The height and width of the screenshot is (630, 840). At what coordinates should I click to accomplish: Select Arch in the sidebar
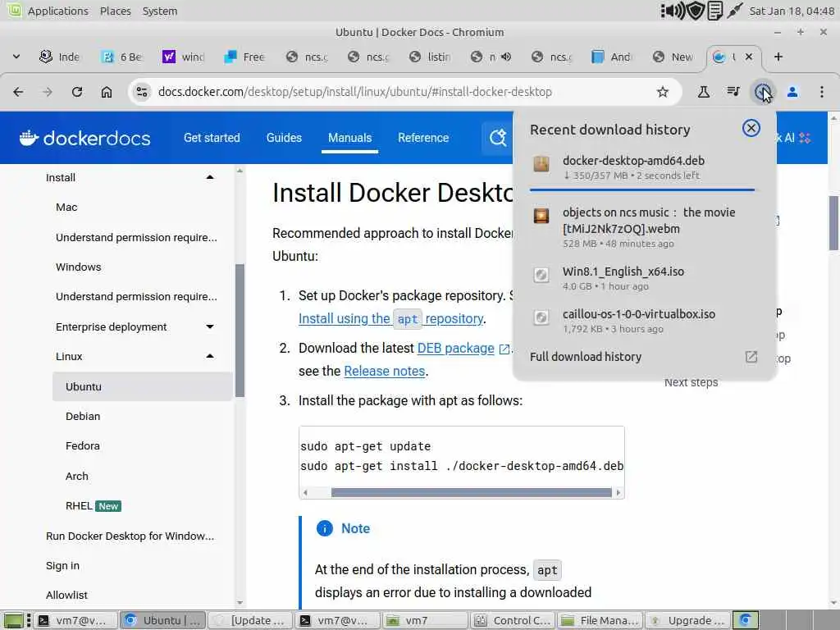[76, 477]
